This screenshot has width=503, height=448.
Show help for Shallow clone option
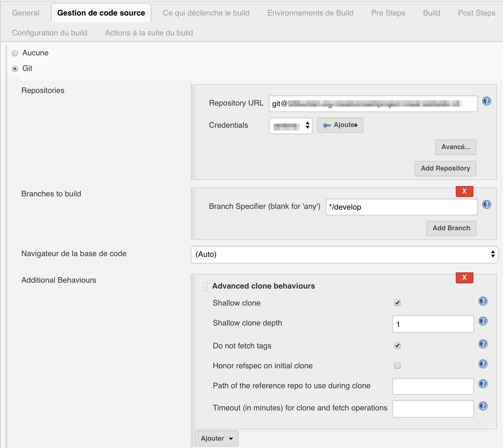[x=483, y=301]
